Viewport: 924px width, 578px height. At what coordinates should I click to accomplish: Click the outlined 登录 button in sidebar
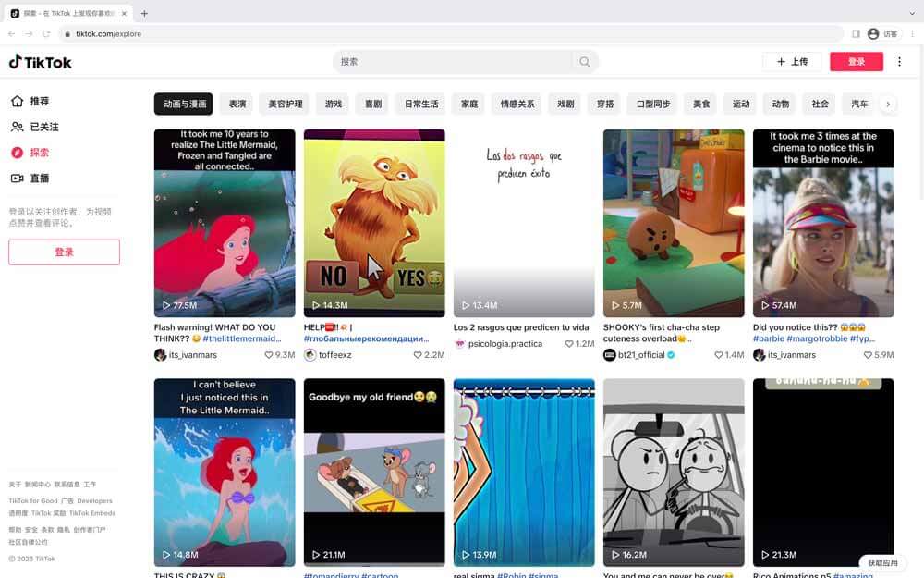tap(65, 252)
